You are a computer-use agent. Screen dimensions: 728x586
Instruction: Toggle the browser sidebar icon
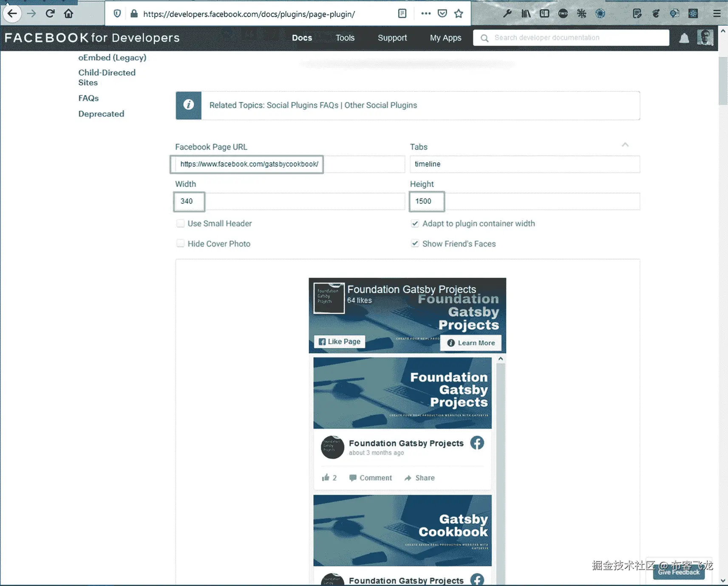[x=544, y=14]
